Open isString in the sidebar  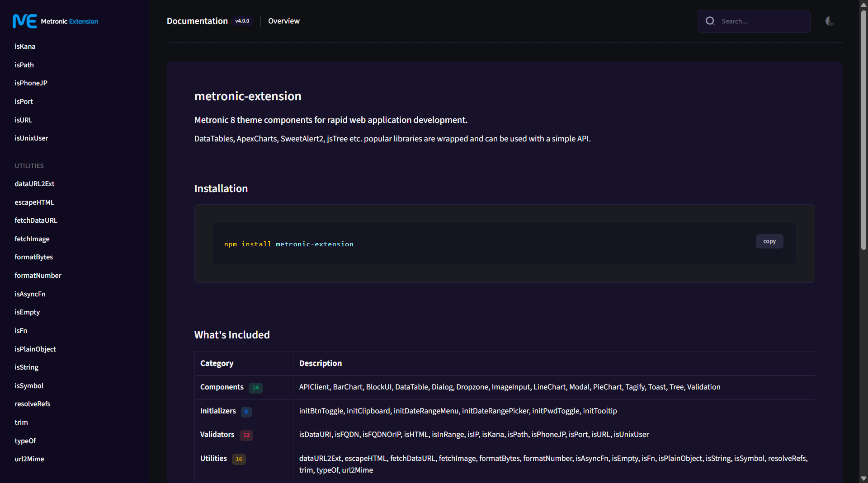pyautogui.click(x=26, y=367)
